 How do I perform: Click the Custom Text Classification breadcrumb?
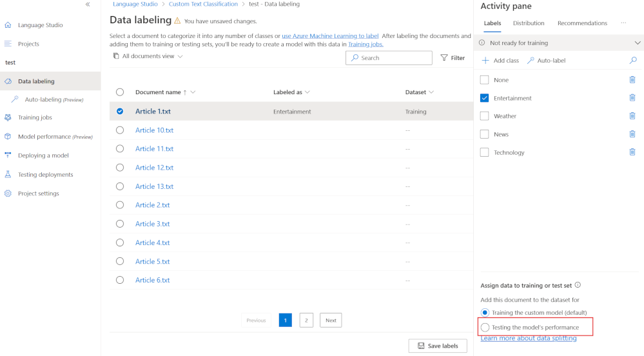(203, 4)
